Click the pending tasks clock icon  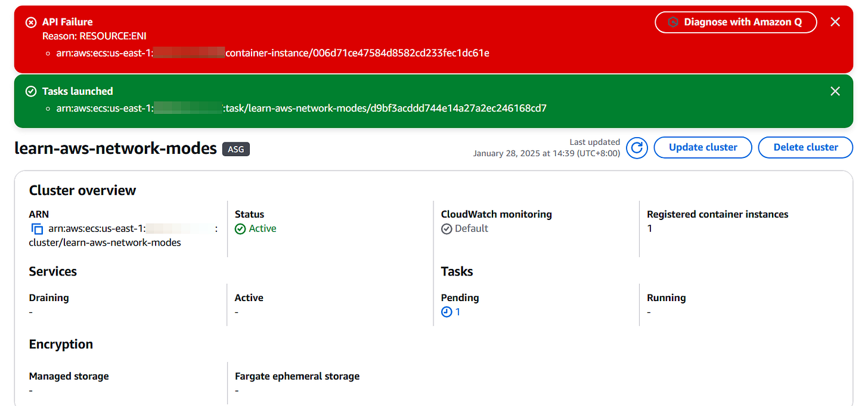(x=447, y=312)
